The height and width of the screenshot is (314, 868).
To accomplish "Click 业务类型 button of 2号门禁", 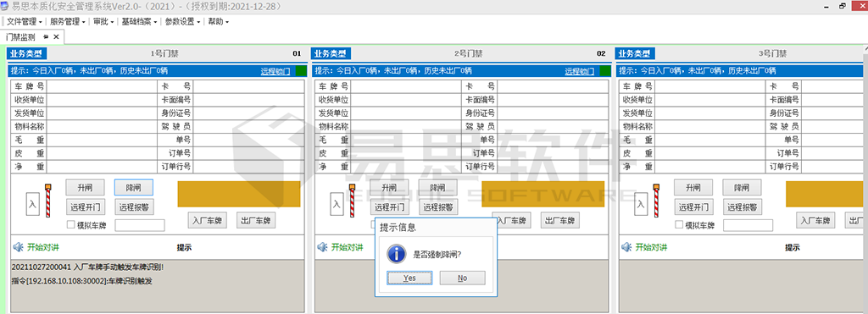I will pos(331,53).
